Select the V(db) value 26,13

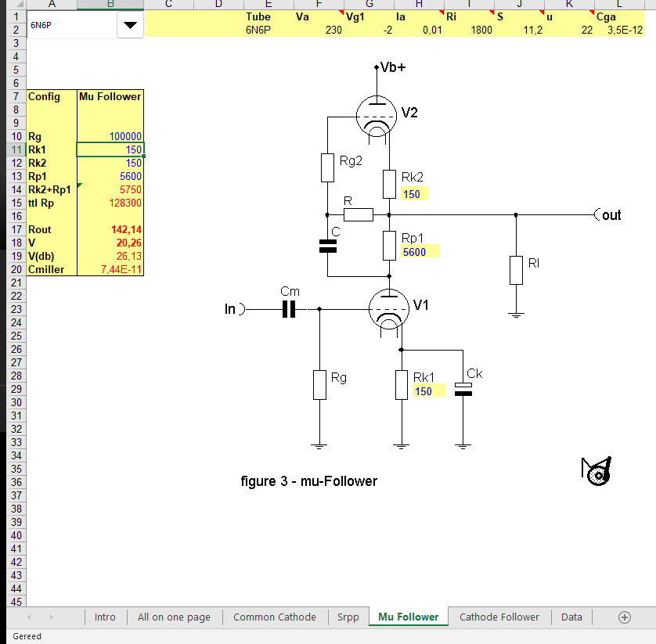[110, 257]
